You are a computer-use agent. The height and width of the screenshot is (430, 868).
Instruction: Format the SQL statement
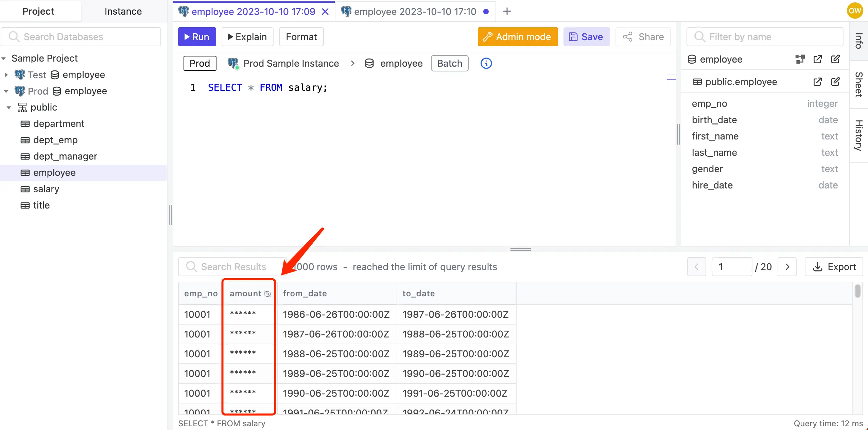point(301,37)
